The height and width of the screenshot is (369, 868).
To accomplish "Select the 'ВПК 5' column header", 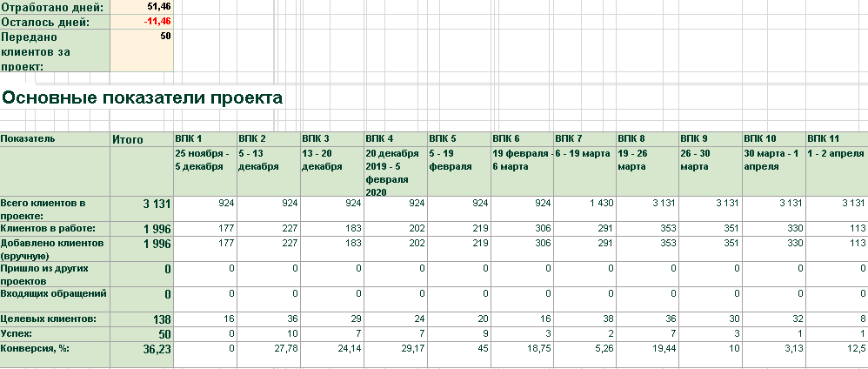I will point(459,139).
